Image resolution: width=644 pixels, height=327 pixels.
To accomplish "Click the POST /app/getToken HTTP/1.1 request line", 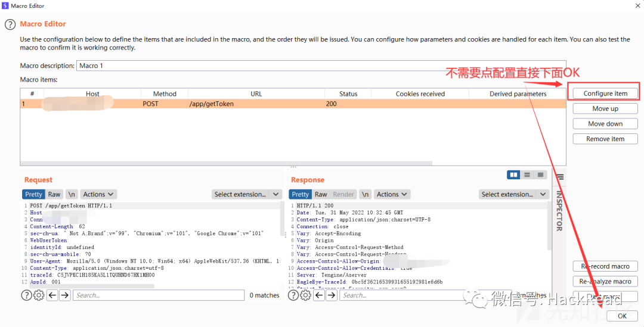I will [71, 205].
